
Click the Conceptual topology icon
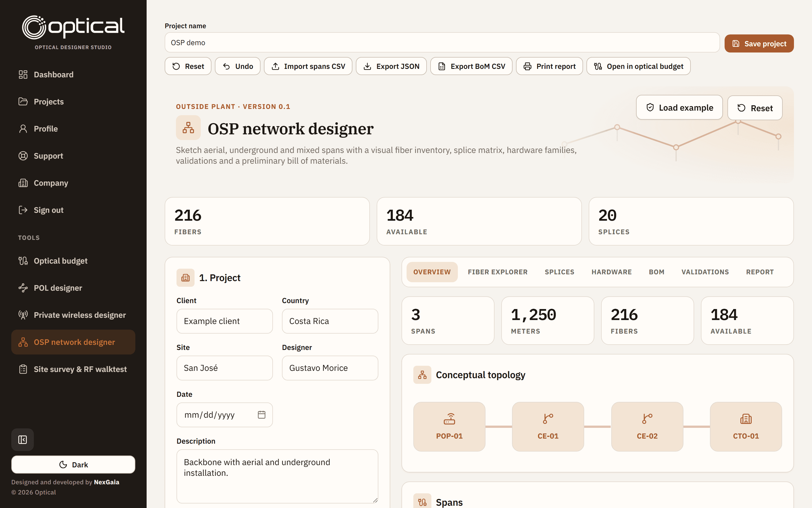pyautogui.click(x=422, y=375)
